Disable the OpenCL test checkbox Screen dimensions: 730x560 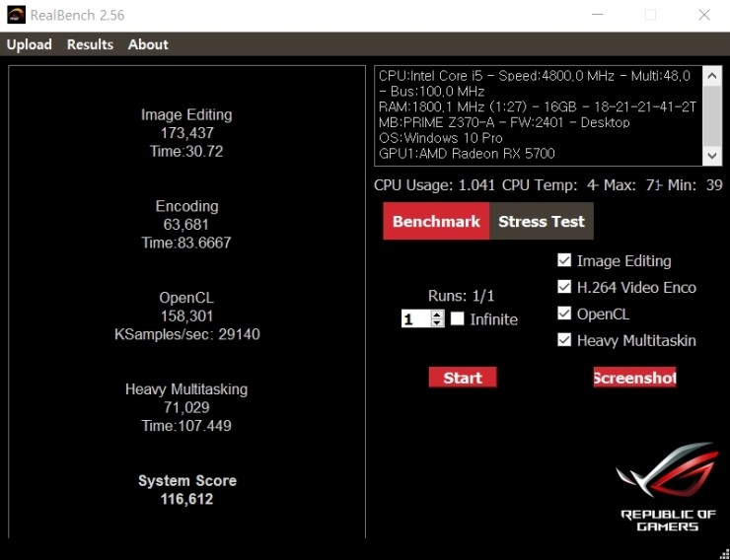pos(564,313)
